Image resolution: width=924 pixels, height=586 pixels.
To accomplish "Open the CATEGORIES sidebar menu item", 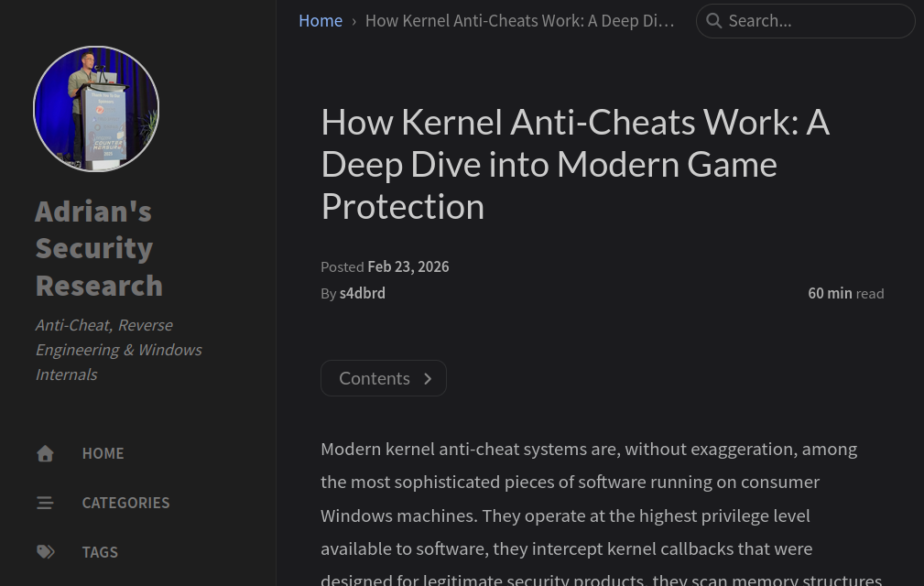I will tap(125, 503).
